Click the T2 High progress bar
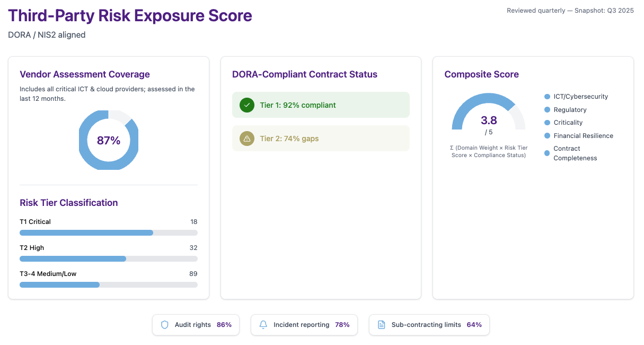This screenshot has height=345, width=644. pos(109,258)
